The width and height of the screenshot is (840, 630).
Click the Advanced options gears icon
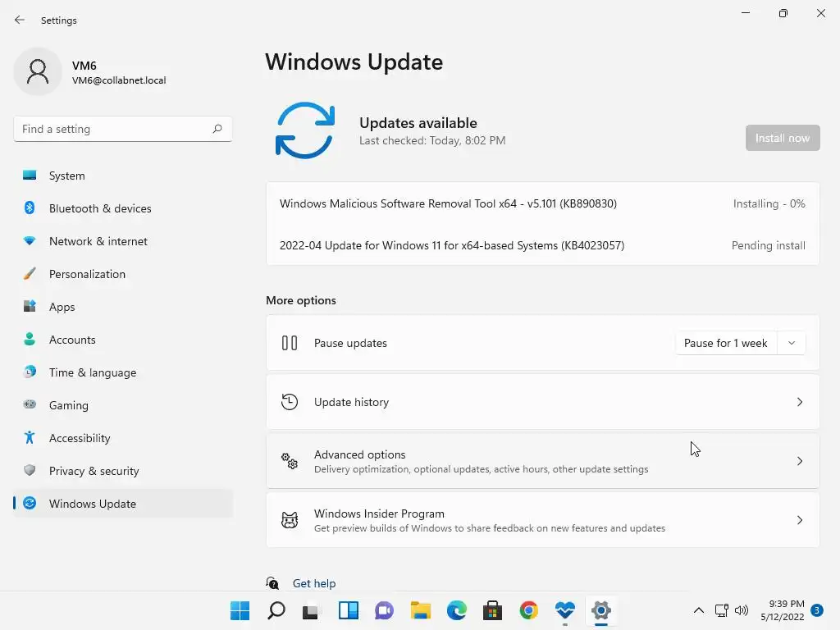pyautogui.click(x=290, y=461)
